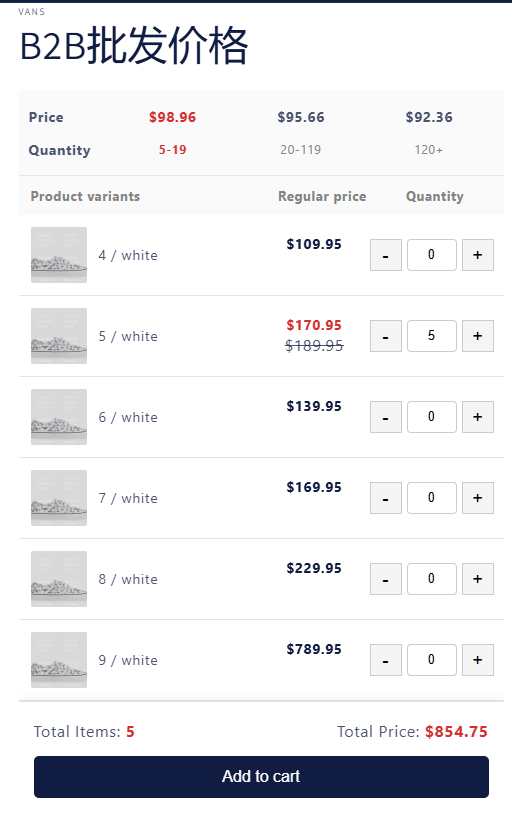Decrease quantity for 4 / white variant
Screen dimensions: 512x817
(385, 255)
